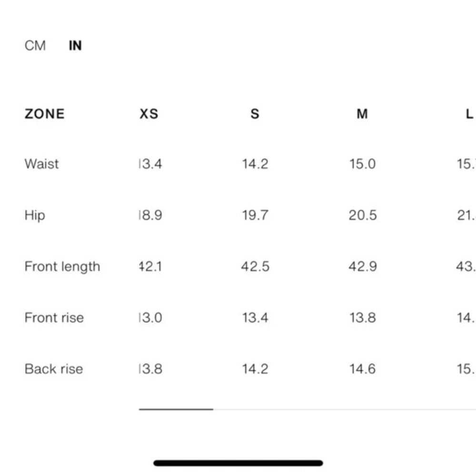Click hip value 20.5 for size M

coord(363,216)
